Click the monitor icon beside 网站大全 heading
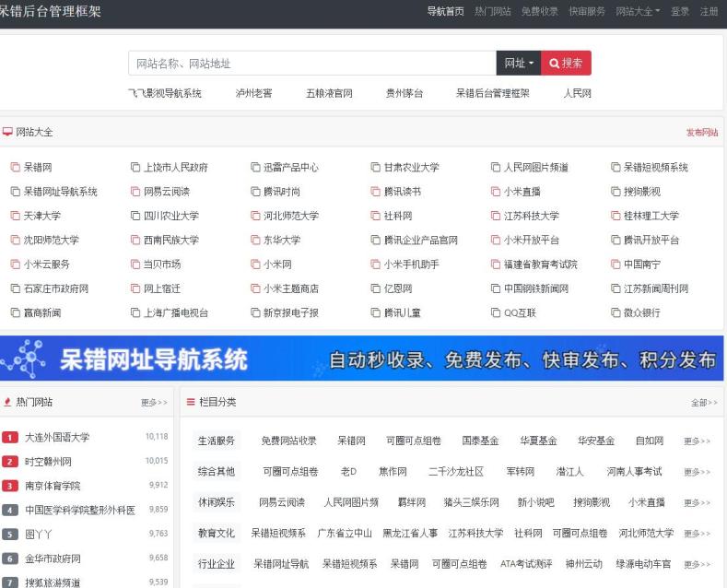This screenshot has width=727, height=588. pos(7,132)
